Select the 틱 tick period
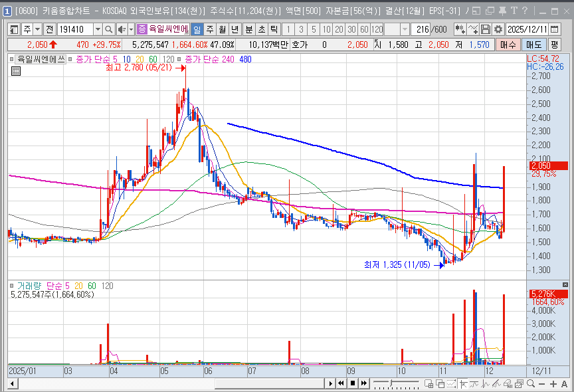Image resolution: width=574 pixels, height=392 pixels. coord(274,29)
